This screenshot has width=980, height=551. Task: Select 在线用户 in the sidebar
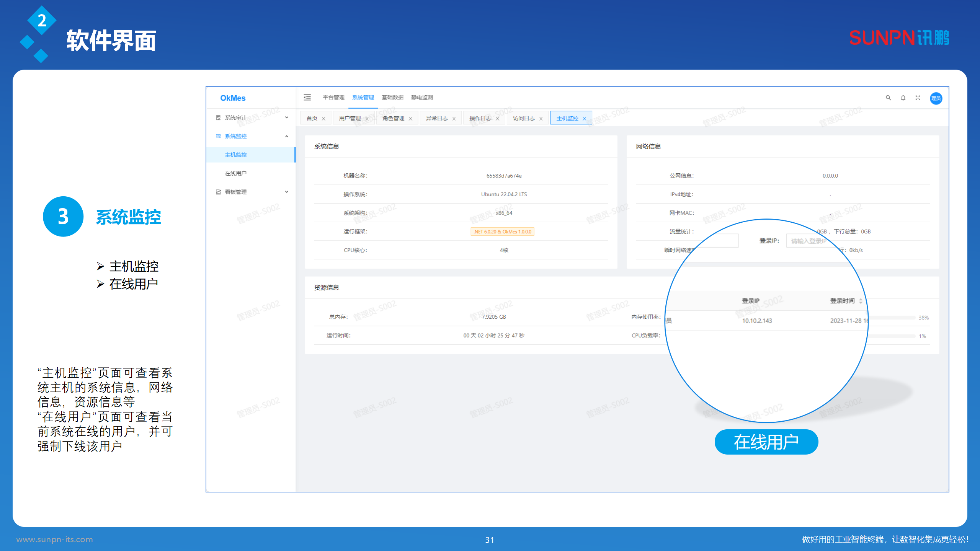pyautogui.click(x=236, y=173)
